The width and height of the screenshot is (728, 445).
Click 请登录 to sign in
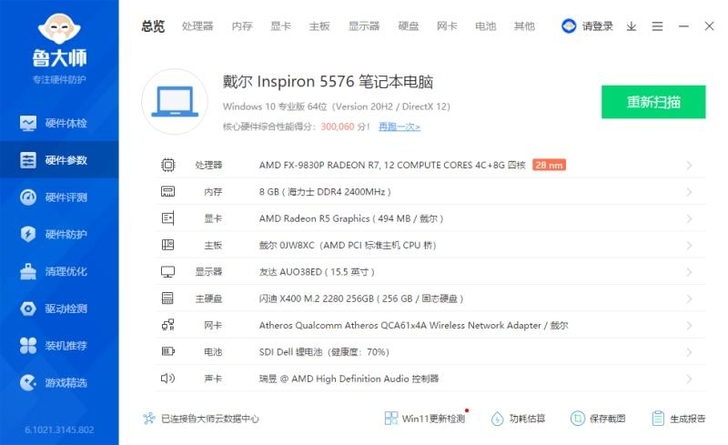[598, 26]
